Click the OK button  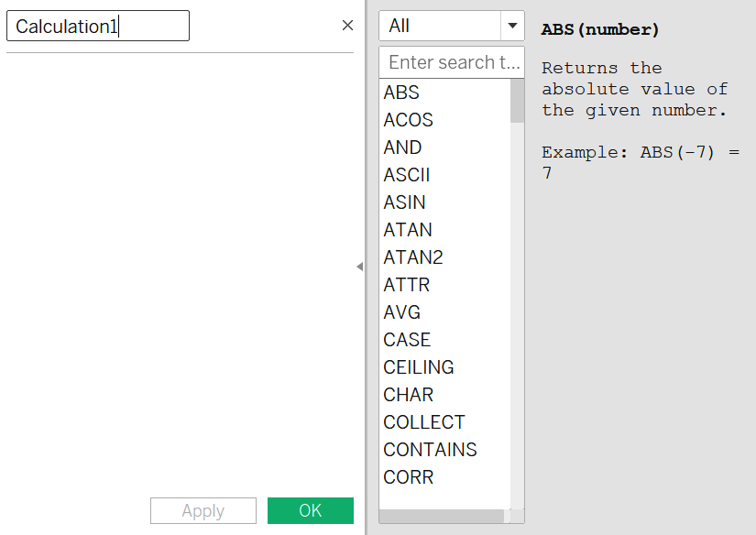(x=311, y=510)
